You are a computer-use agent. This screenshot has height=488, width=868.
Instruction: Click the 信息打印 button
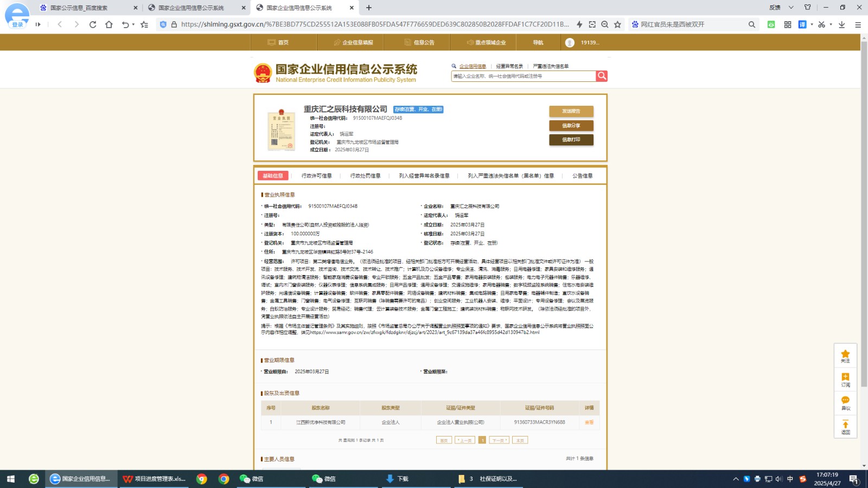[x=571, y=139]
